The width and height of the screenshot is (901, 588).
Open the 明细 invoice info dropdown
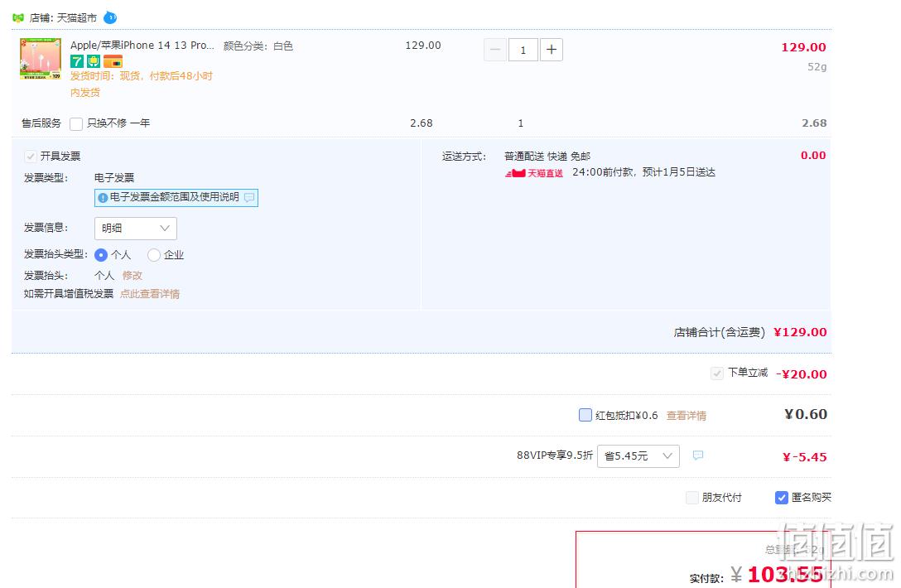pyautogui.click(x=135, y=229)
